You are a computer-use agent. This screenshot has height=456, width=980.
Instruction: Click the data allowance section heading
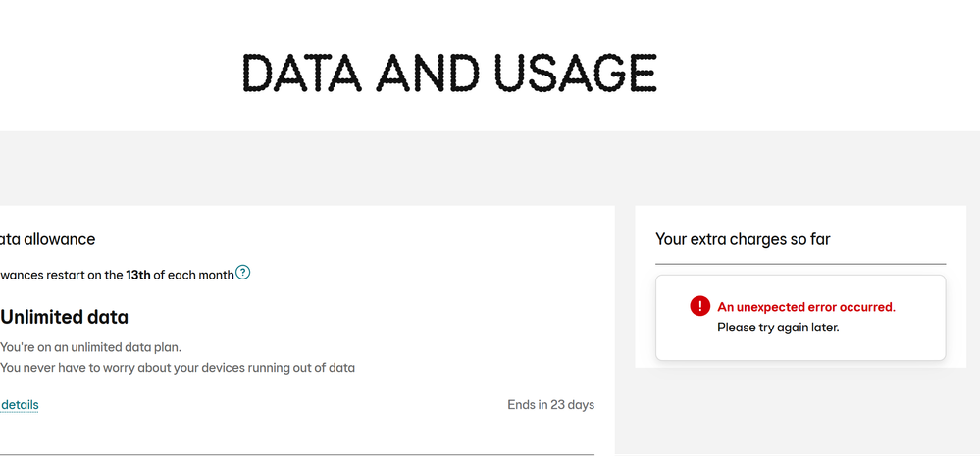tap(47, 239)
